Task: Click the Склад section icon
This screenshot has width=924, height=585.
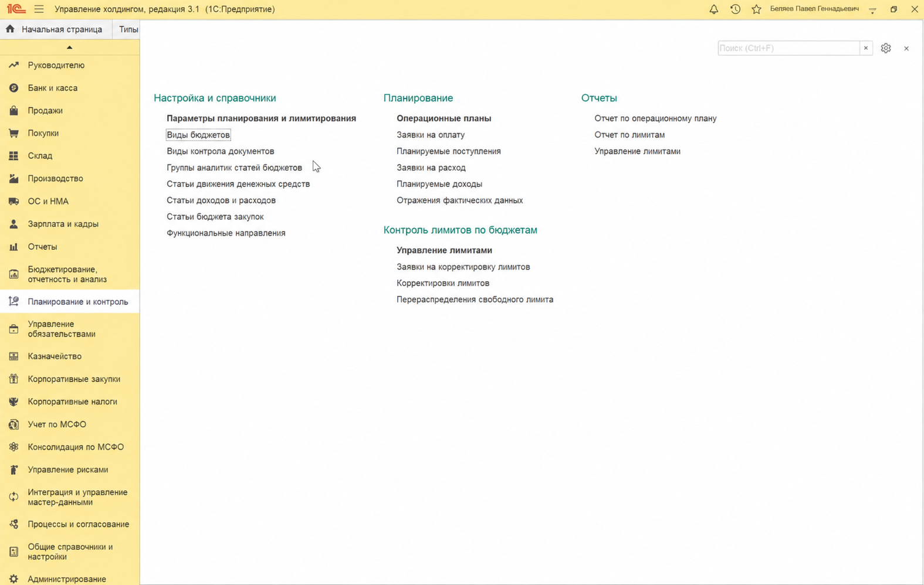Action: [x=13, y=156]
